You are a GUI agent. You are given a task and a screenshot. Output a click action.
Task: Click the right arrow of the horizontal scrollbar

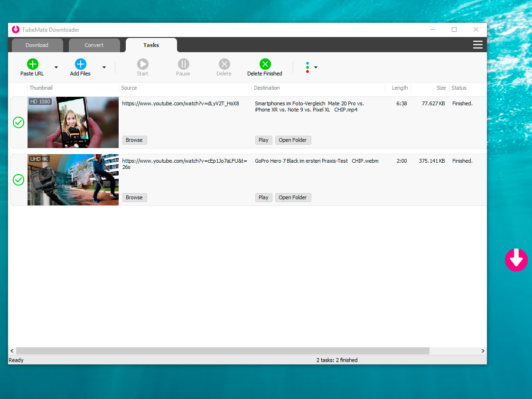tap(483, 351)
